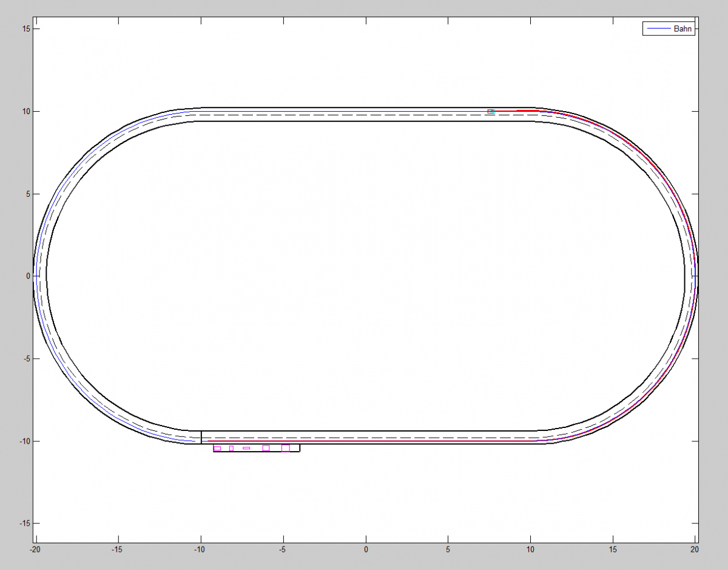Click the flat middle magenta rectangle in pit lane

pos(246,448)
